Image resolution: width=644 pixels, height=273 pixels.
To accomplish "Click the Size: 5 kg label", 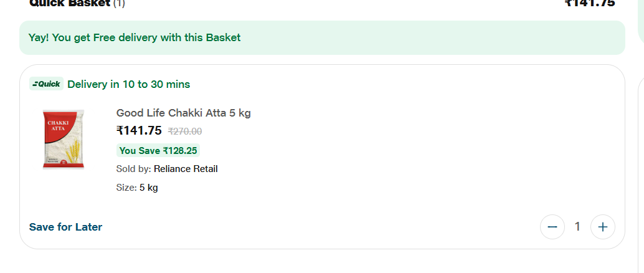I will [x=137, y=188].
